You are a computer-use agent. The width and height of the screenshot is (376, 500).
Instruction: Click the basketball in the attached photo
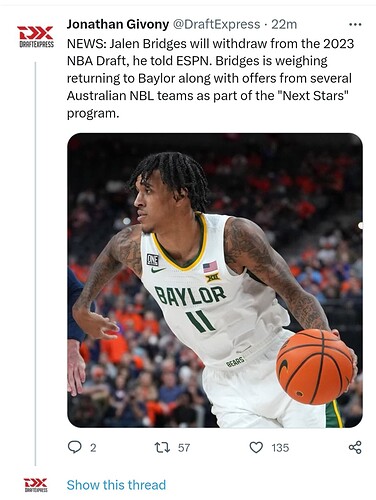point(314,367)
